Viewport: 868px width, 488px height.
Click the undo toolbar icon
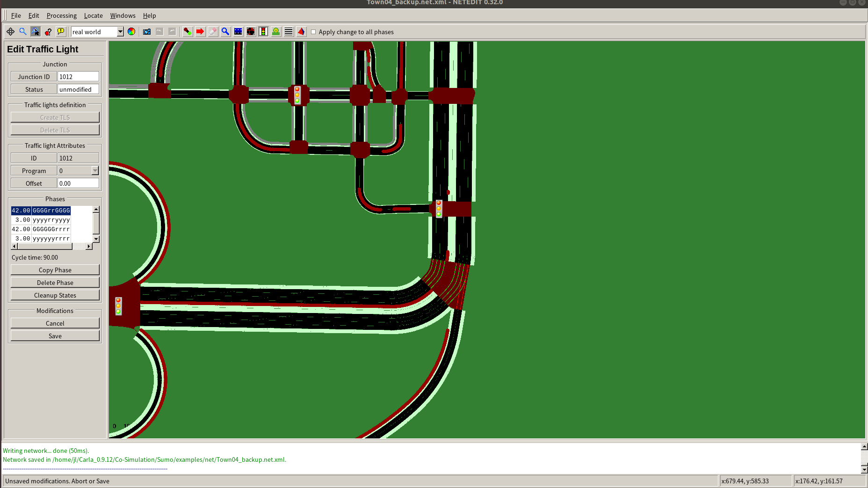tap(159, 32)
